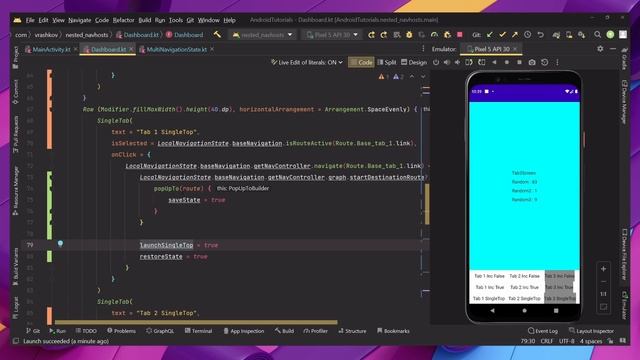Go to next highlighted error arrow
Image resolution: width=640 pixels, height=360 pixels.
point(423,77)
